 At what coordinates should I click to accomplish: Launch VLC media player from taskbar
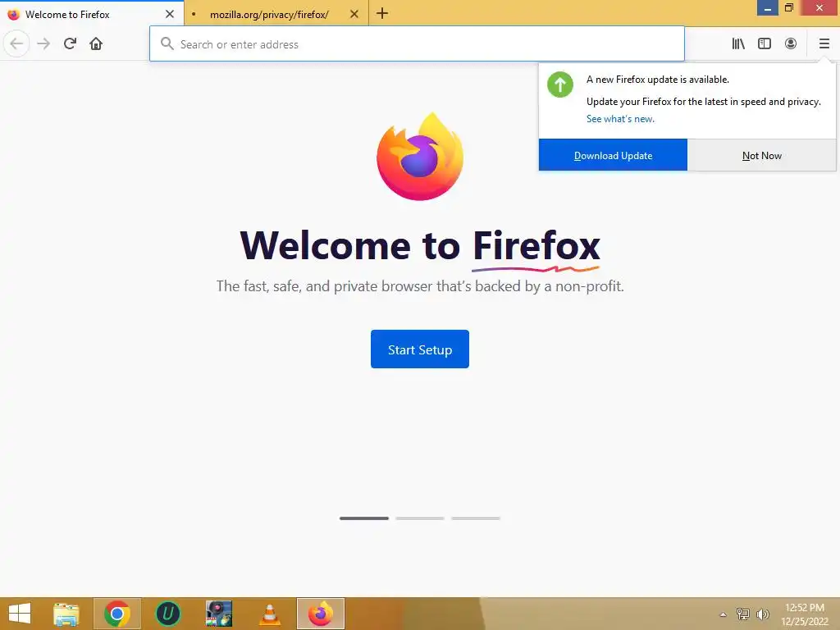(270, 614)
